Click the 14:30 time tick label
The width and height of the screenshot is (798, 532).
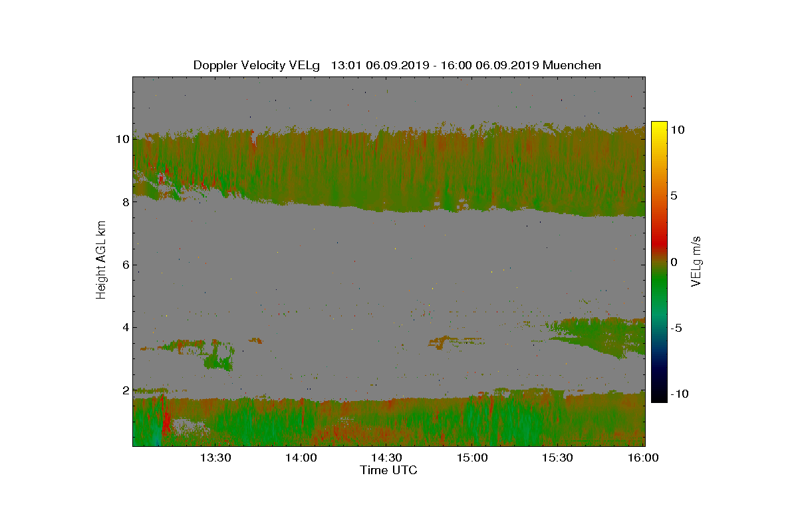click(x=386, y=458)
